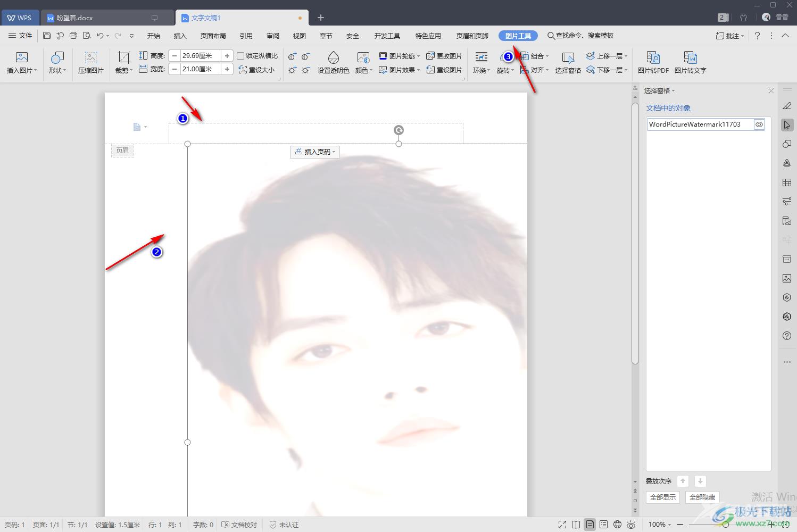The image size is (797, 532).
Task: Click the Print icon in quick toolbar
Action: 73,36
